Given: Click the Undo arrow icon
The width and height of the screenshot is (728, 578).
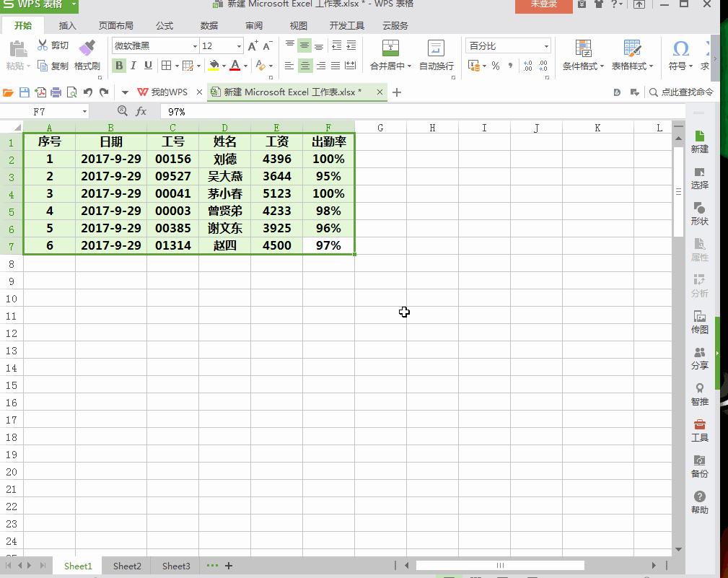Looking at the screenshot, I should (88, 92).
